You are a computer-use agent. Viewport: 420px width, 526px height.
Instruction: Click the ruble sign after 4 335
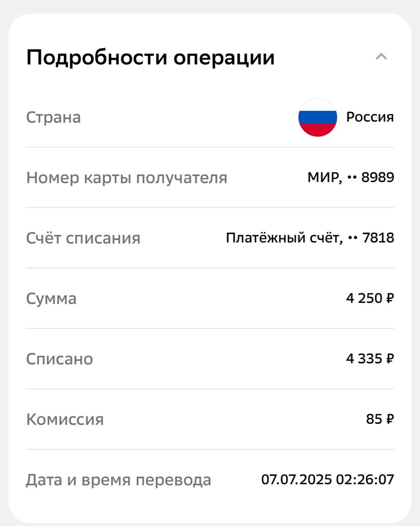pyautogui.click(x=390, y=359)
